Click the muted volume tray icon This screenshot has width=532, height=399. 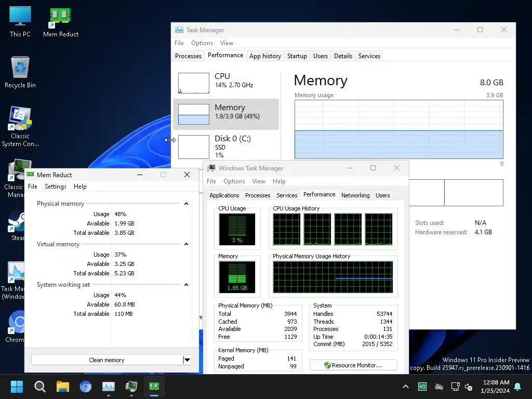469,387
